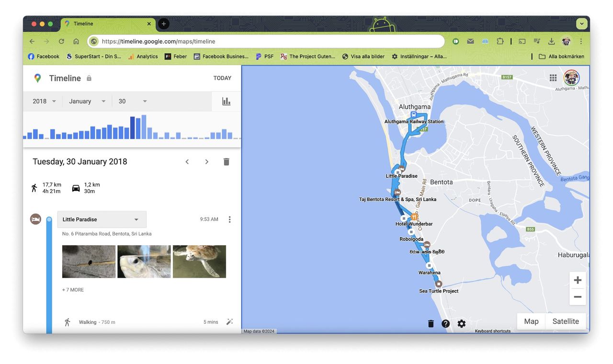Open the Downloads icon in Chrome toolbar
The width and height of the screenshot is (613, 364).
551,41
